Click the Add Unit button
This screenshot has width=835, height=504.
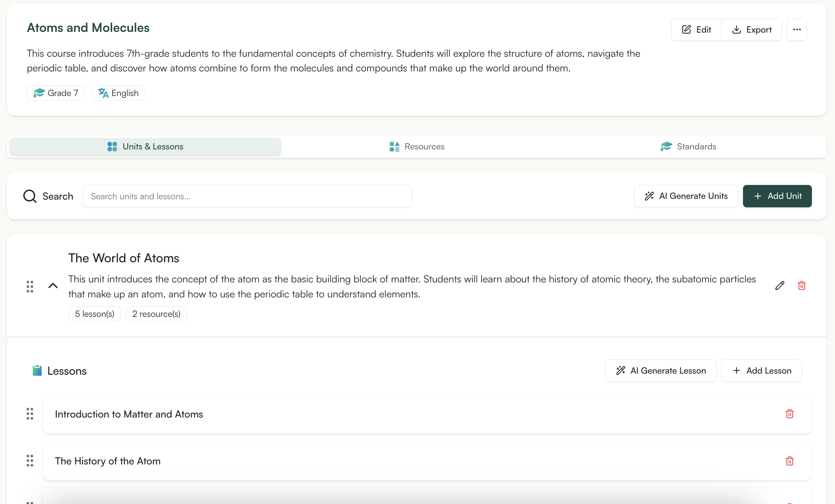[x=777, y=196]
